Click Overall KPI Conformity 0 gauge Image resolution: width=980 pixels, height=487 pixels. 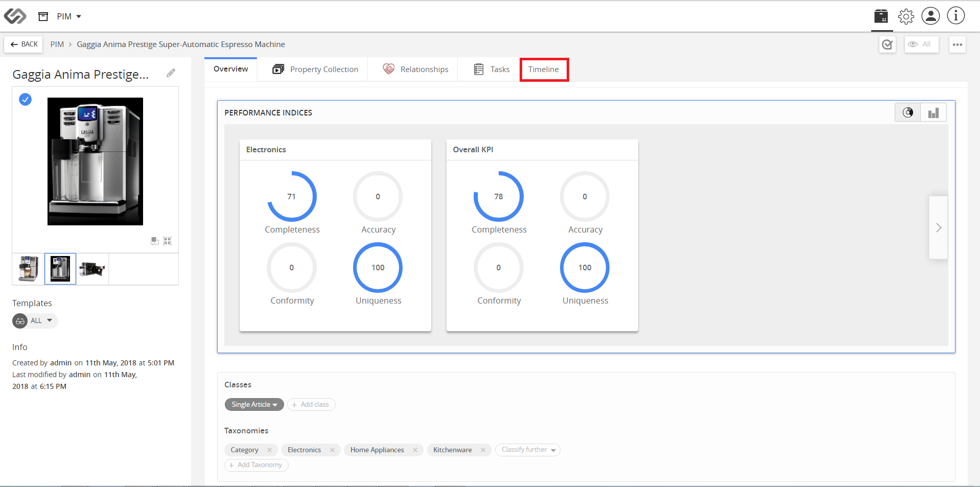pyautogui.click(x=499, y=267)
